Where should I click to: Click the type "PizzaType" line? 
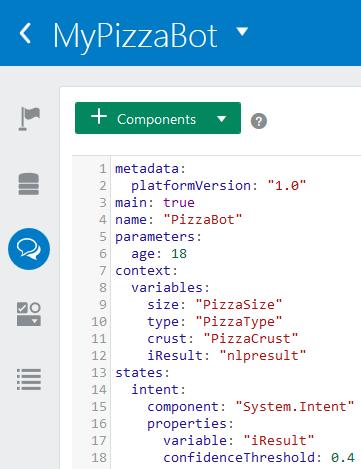click(215, 321)
